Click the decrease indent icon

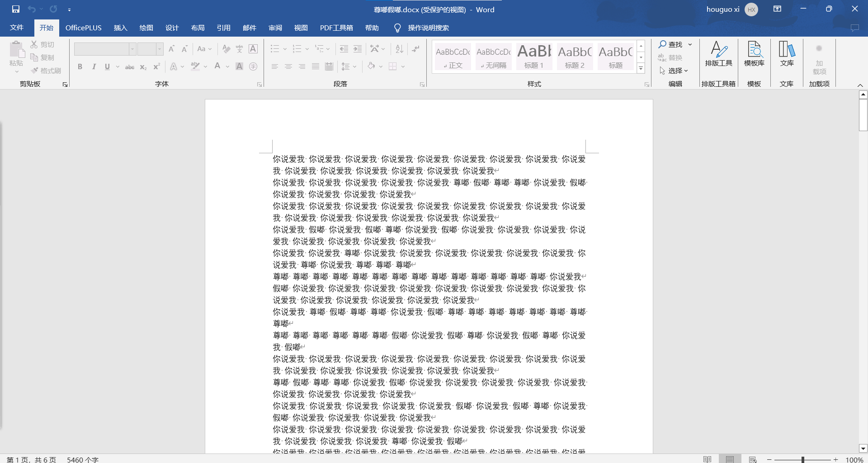tap(344, 49)
